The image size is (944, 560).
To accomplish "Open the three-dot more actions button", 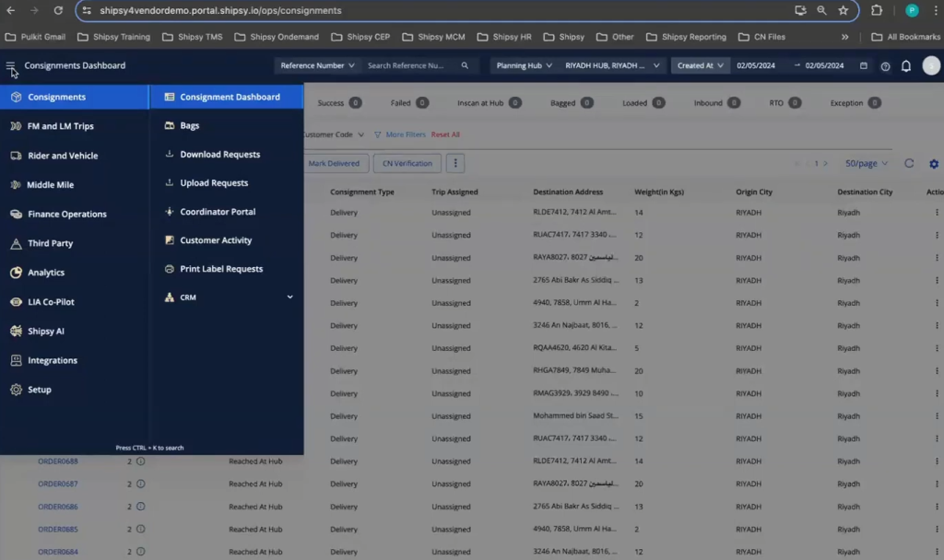I will tap(455, 163).
